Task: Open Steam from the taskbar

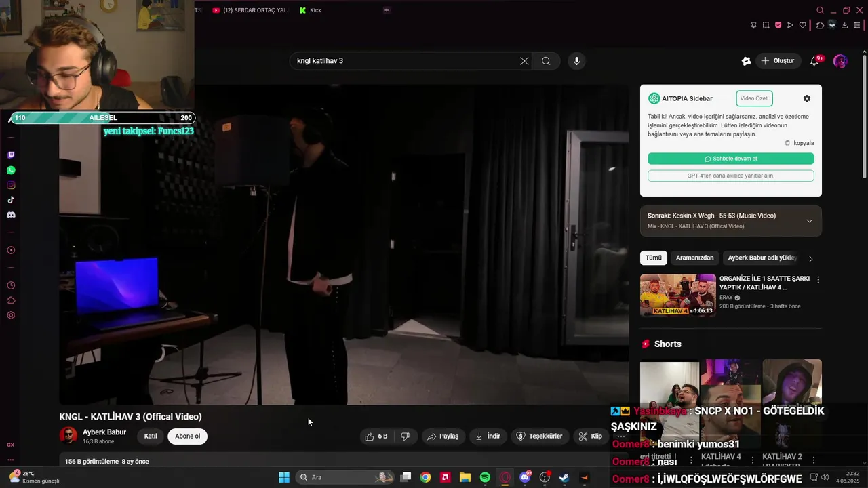Action: (x=564, y=477)
